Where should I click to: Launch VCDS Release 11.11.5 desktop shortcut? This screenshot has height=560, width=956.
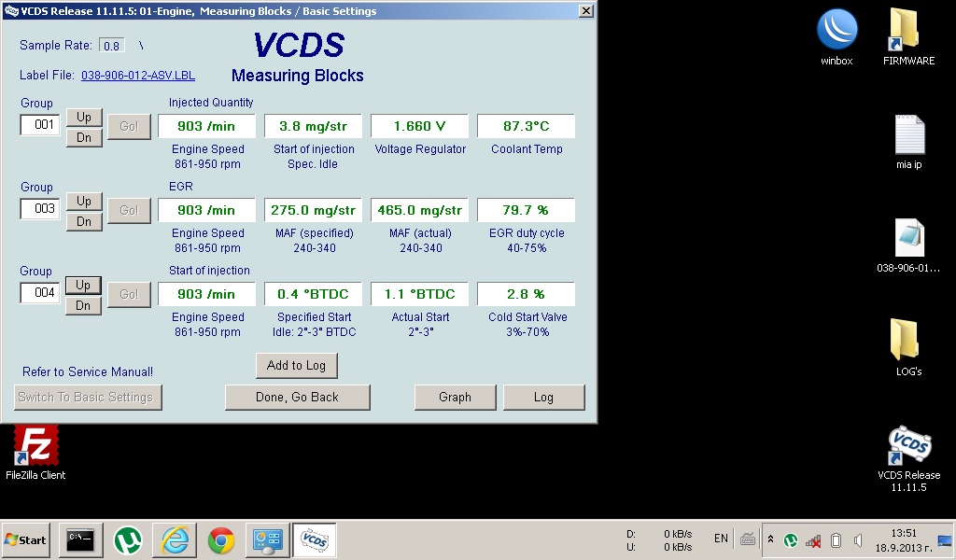tap(908, 446)
